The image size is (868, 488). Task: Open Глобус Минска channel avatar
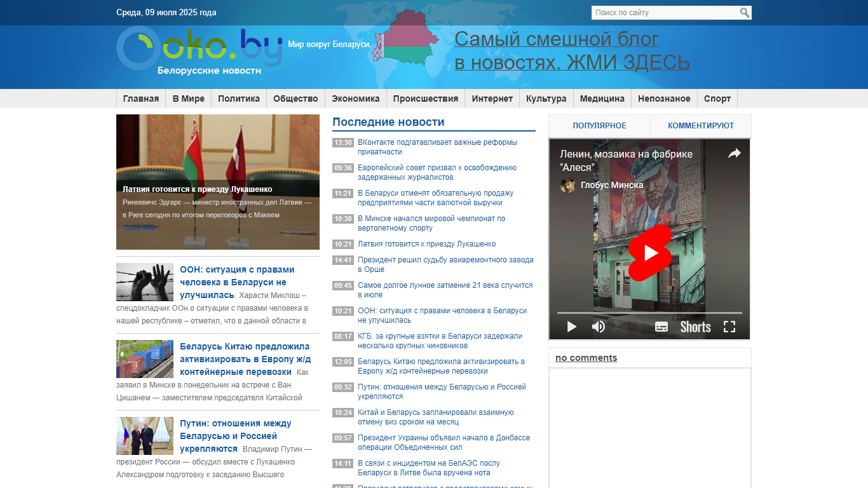click(567, 185)
